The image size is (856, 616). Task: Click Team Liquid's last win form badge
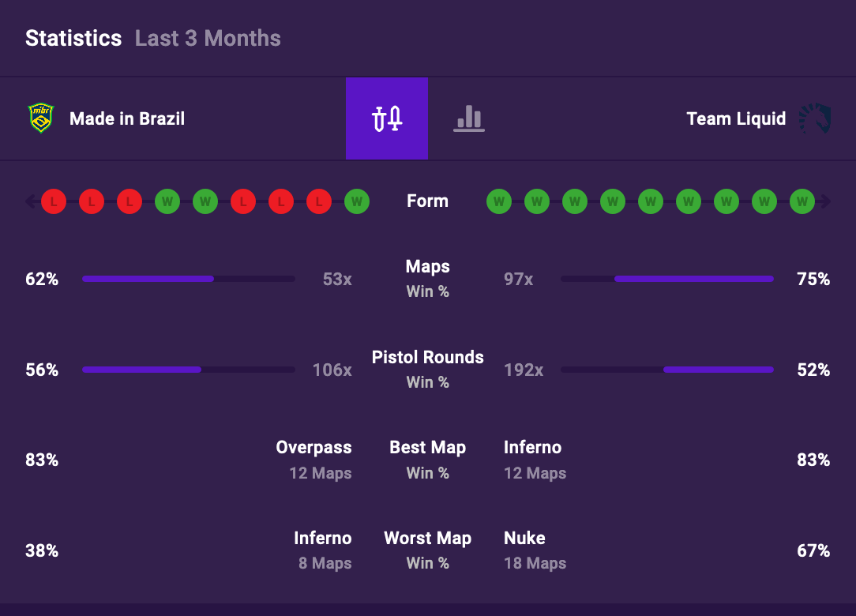pos(802,201)
